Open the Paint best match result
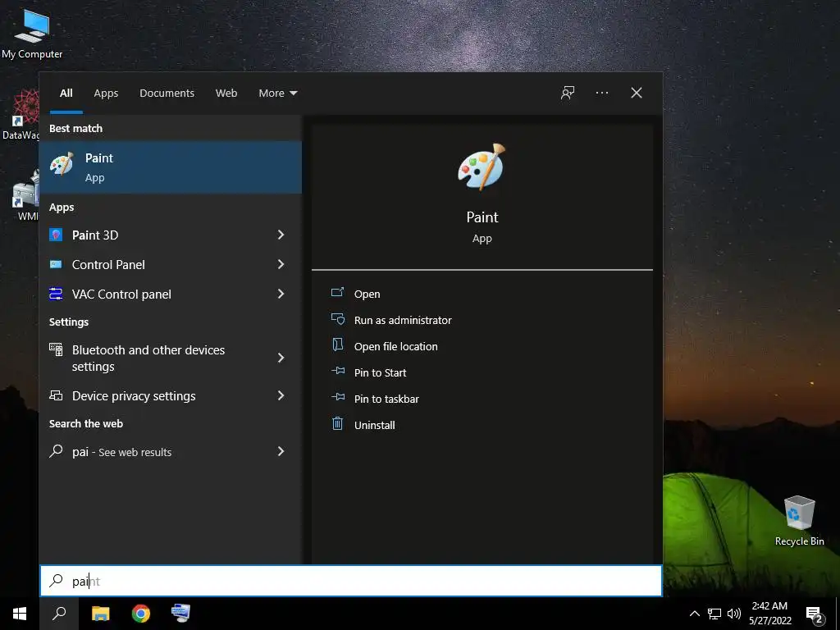 pyautogui.click(x=171, y=167)
